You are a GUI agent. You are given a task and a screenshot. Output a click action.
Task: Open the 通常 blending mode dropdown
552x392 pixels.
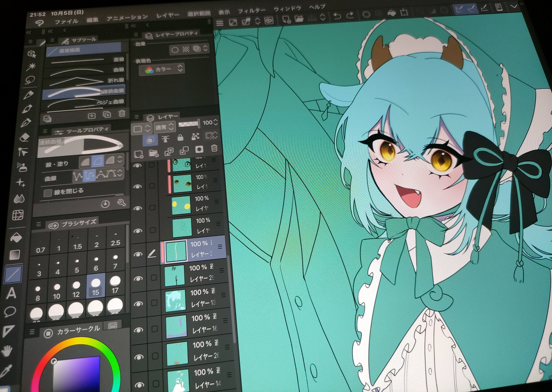point(165,127)
